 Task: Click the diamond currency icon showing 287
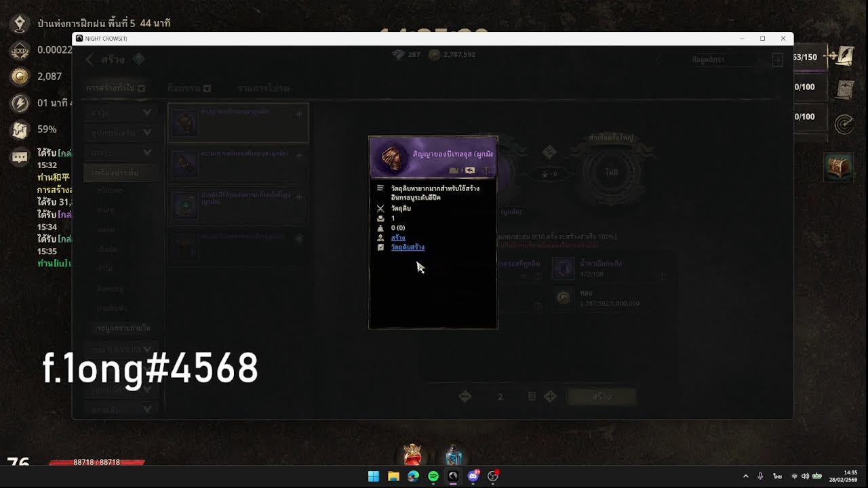tap(398, 54)
